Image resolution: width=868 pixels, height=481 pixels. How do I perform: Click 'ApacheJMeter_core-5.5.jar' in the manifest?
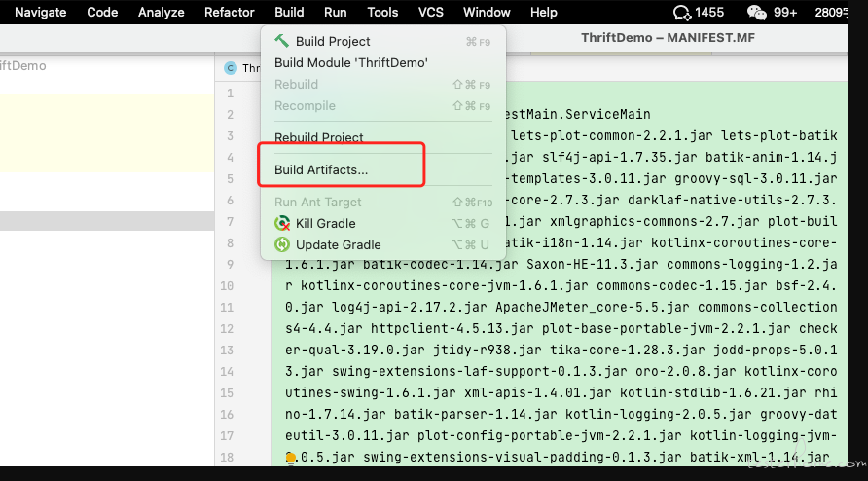(x=593, y=307)
